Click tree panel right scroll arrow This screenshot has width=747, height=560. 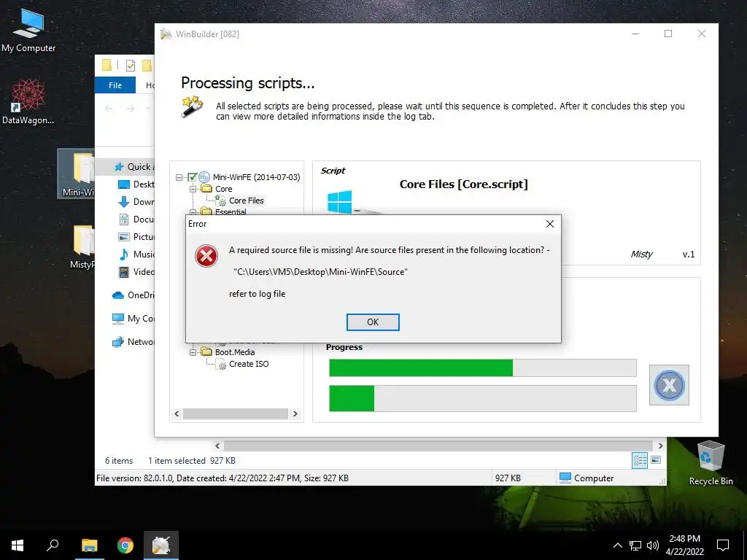295,414
